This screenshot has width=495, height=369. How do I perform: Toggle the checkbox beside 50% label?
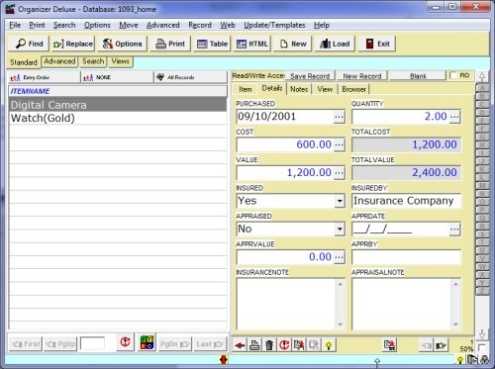482,347
